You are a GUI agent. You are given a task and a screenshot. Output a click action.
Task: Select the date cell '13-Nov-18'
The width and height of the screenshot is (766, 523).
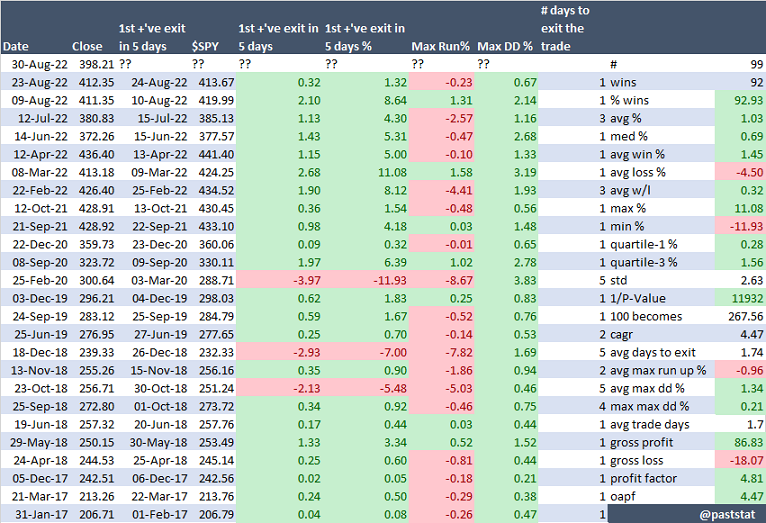pos(39,371)
